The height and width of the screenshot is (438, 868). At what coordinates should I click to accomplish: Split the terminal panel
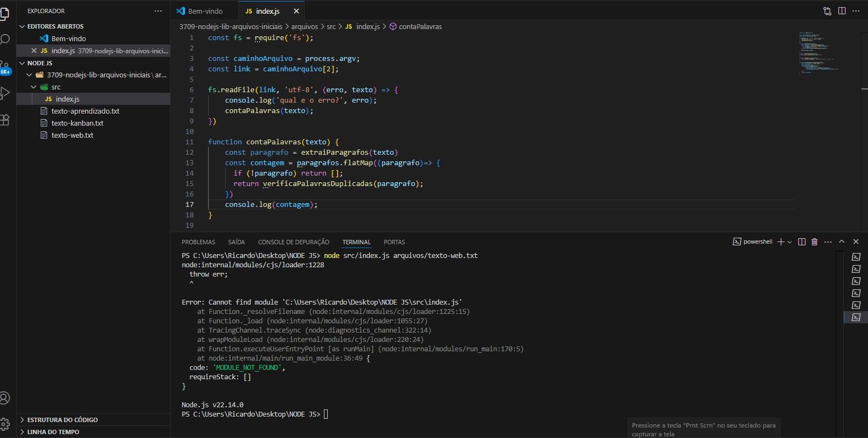[802, 242]
